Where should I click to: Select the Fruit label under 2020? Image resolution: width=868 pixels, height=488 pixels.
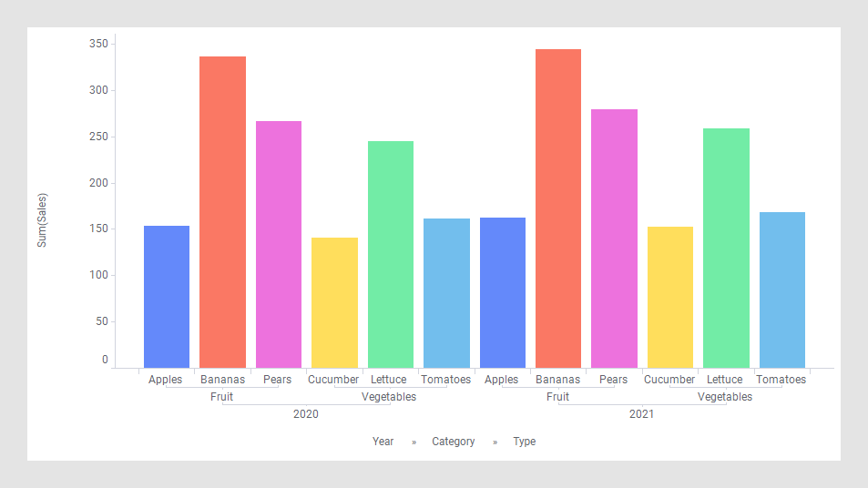[x=221, y=397]
